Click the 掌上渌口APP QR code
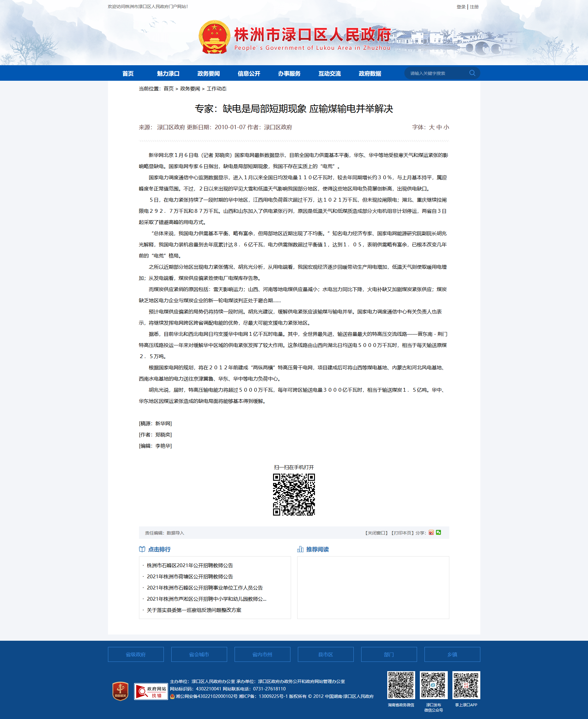588x719 pixels. (x=466, y=685)
